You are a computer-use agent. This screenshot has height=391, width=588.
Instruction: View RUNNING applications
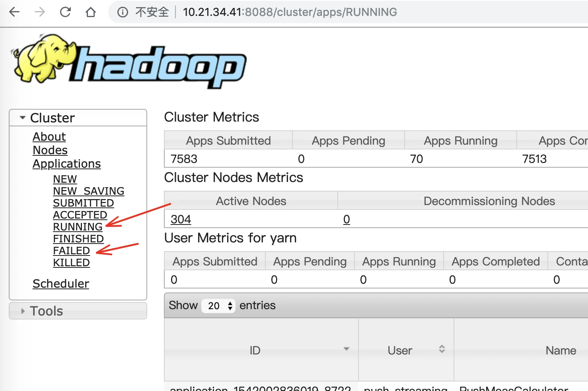tap(78, 227)
